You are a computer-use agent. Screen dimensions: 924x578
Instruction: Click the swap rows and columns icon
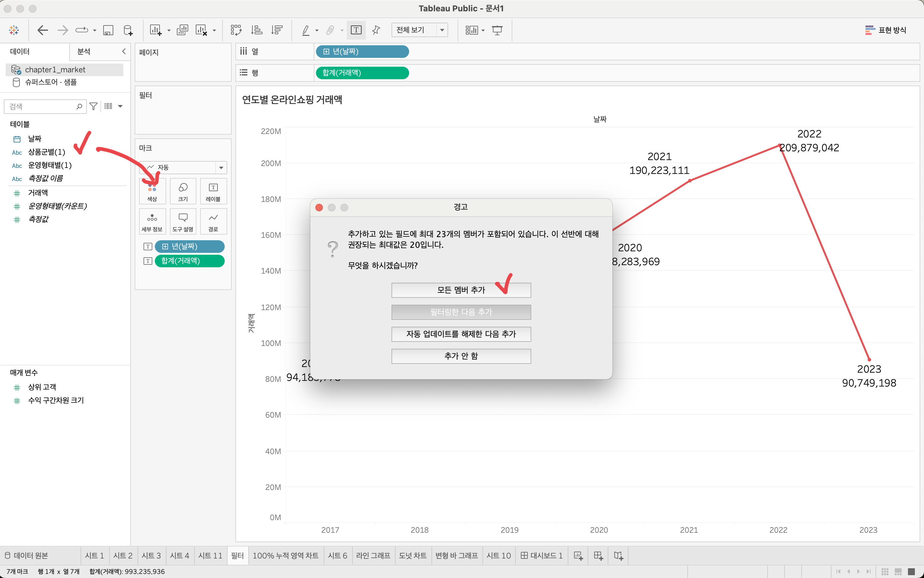[236, 30]
